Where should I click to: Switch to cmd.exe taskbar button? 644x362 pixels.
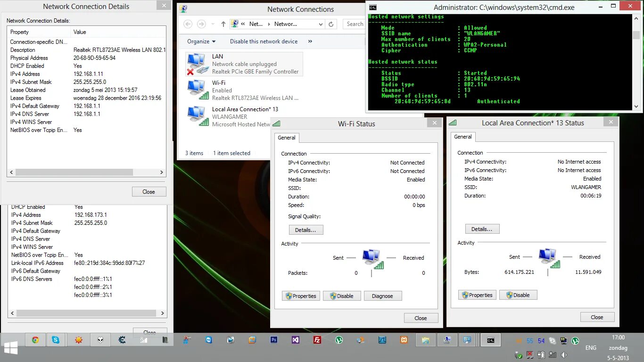tap(491, 340)
